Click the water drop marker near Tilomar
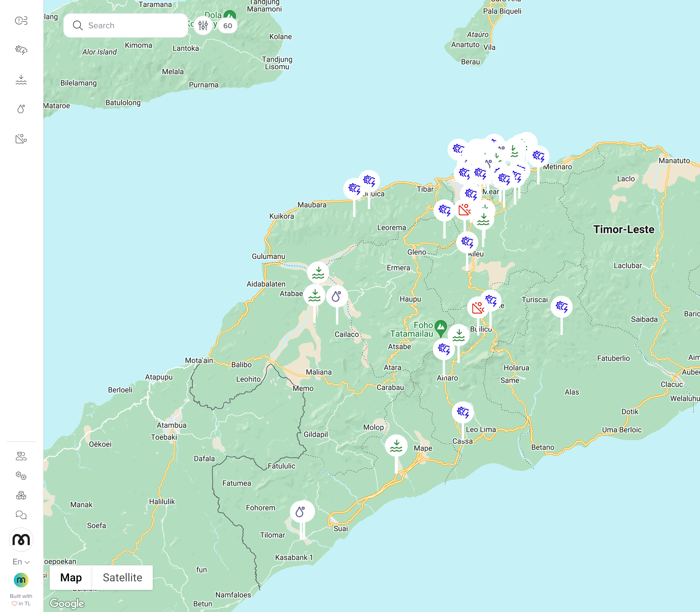Screen dimensions: 700x612 [302, 512]
